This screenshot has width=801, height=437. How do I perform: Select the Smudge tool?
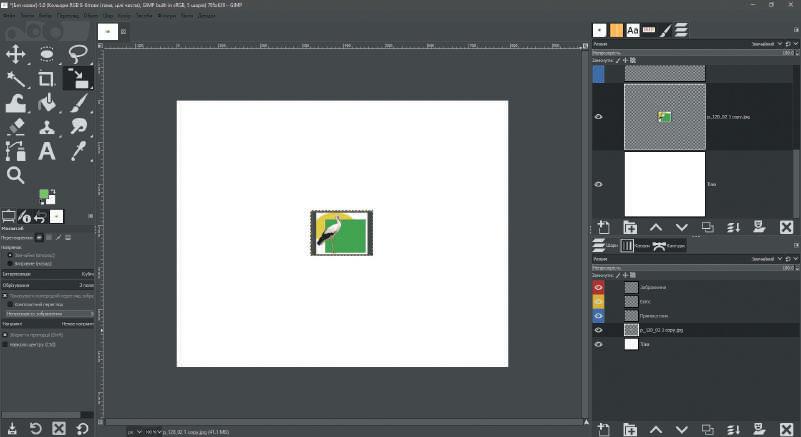point(78,126)
